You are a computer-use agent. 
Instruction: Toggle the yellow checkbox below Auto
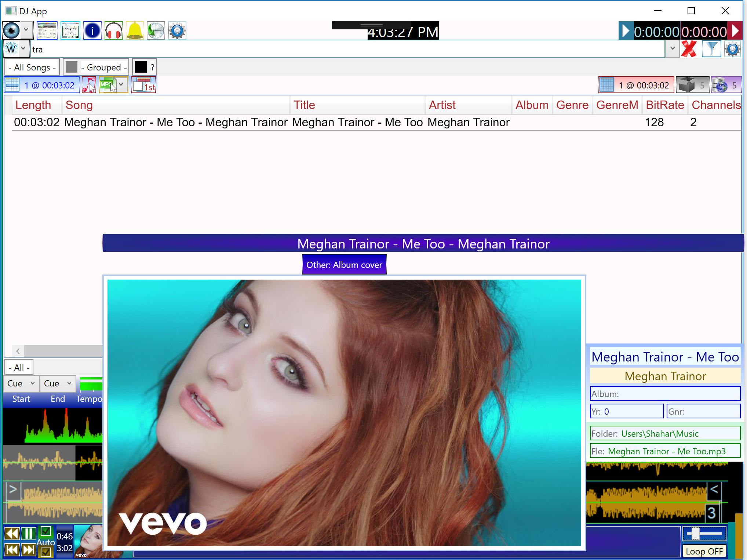[x=46, y=552]
